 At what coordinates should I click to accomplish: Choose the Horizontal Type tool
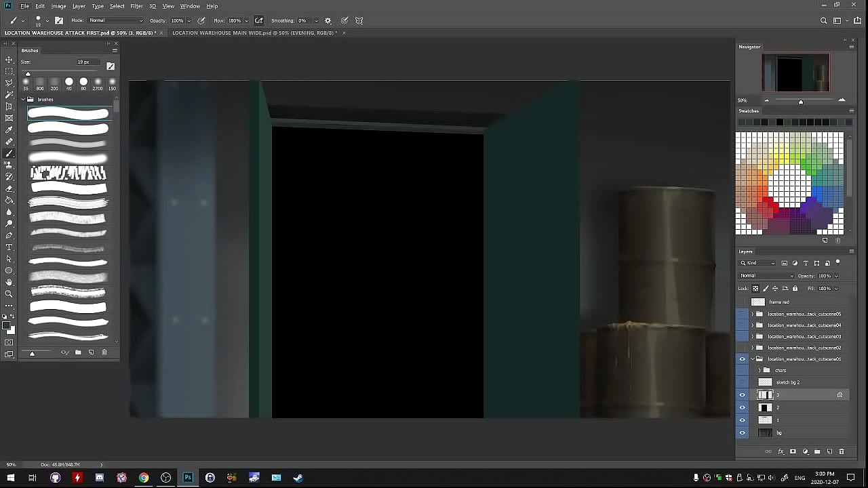pos(9,247)
